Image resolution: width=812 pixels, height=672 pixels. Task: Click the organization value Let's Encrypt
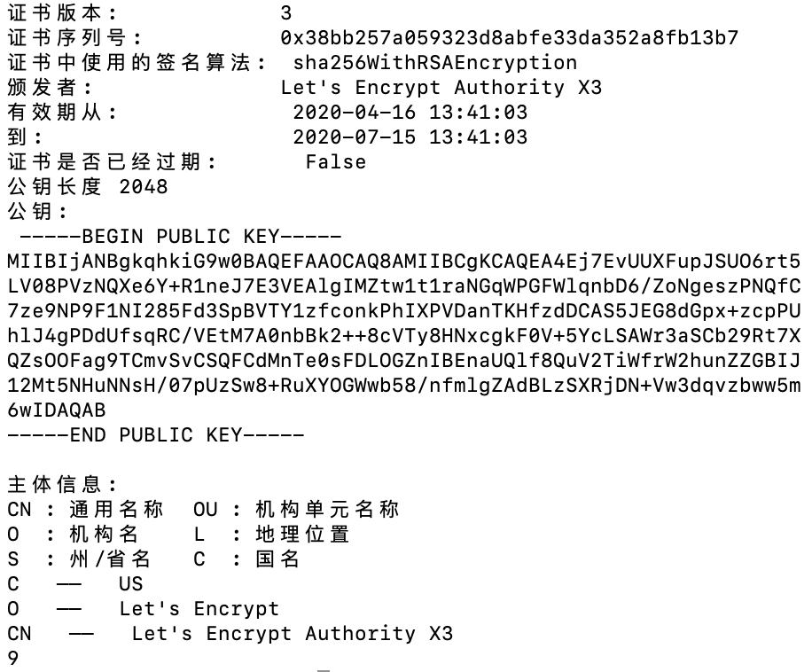(199, 608)
